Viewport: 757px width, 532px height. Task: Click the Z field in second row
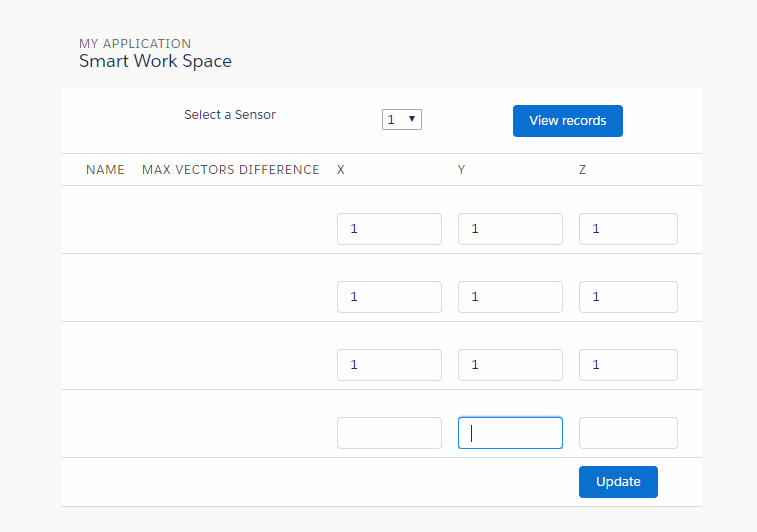pos(628,297)
